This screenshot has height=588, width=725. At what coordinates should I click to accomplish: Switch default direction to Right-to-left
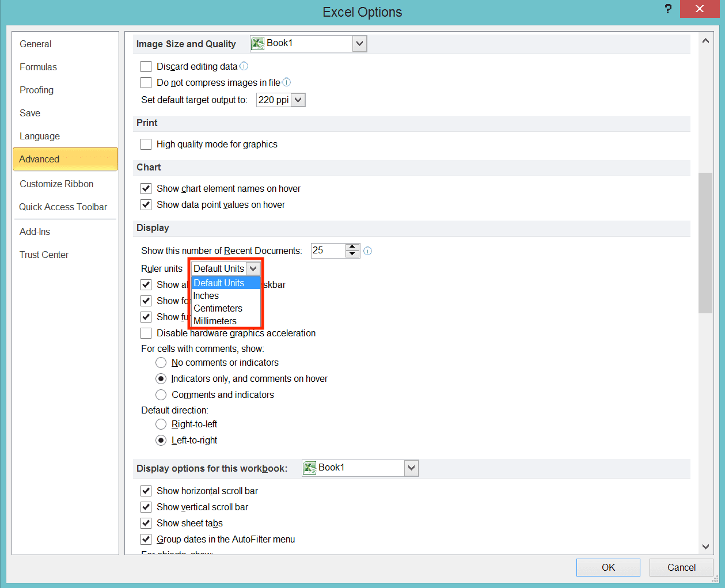[161, 424]
